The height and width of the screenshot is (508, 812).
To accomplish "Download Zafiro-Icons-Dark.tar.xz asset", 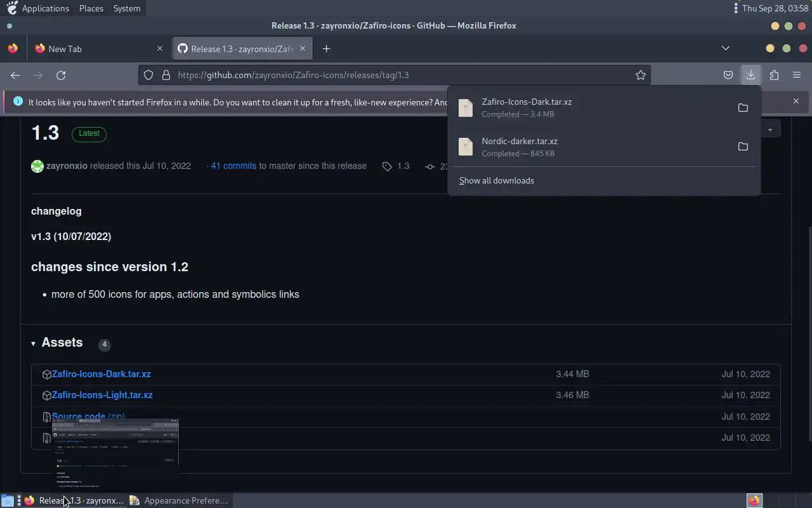I will [101, 374].
